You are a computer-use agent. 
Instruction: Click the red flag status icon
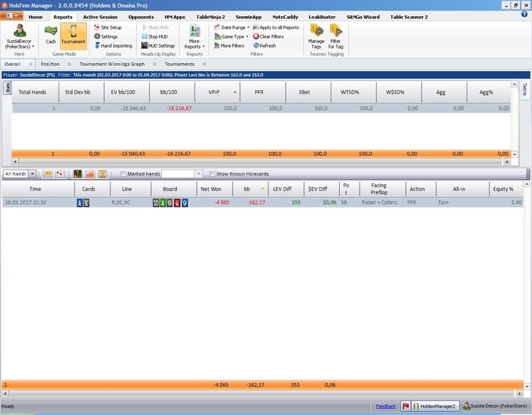coord(405,406)
